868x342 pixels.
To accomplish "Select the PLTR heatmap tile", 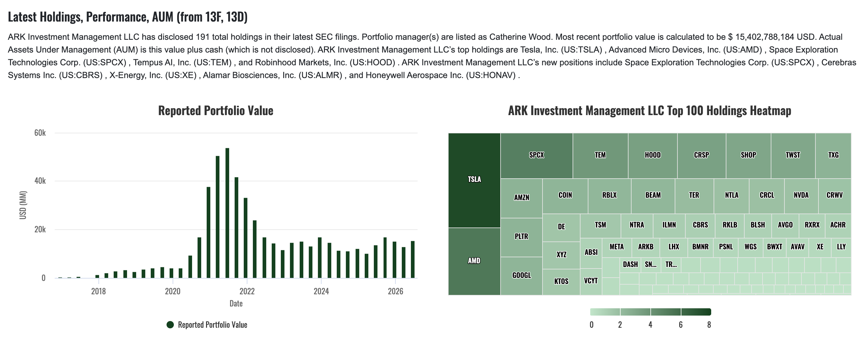I will tap(521, 237).
